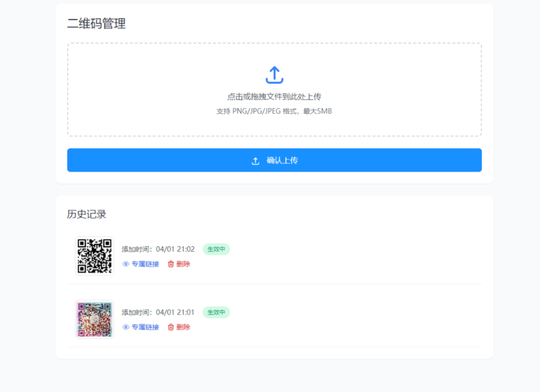Click the PNG/JPG/JPEG format hint text
The width and height of the screenshot is (540, 392).
tap(274, 111)
